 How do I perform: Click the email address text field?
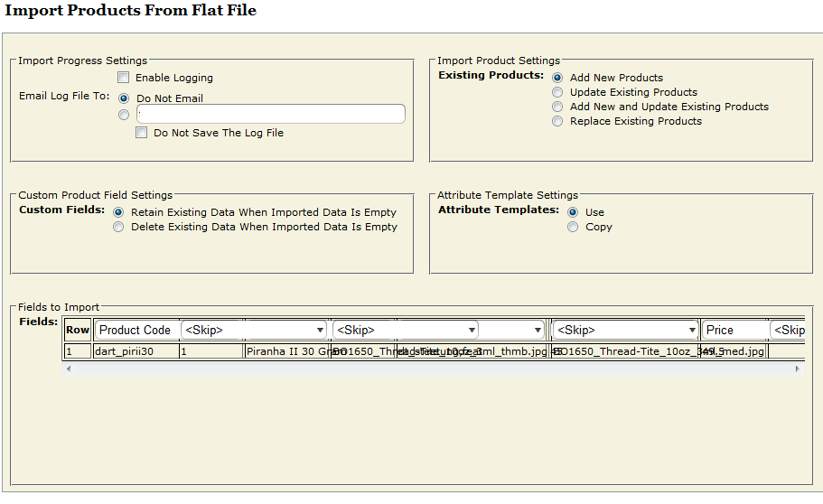(x=270, y=114)
